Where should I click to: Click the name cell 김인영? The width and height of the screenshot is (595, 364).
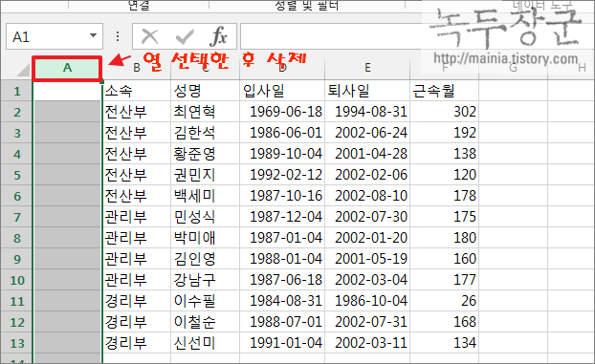[x=206, y=259]
